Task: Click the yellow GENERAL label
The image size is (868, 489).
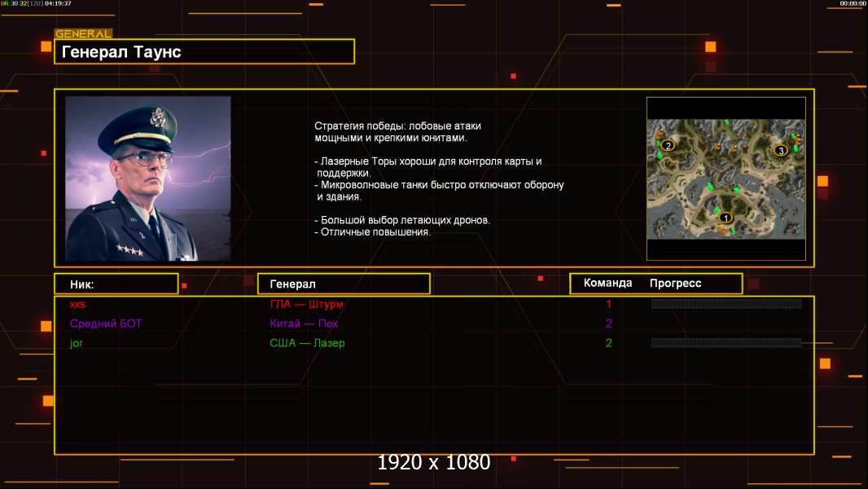Action: point(83,33)
